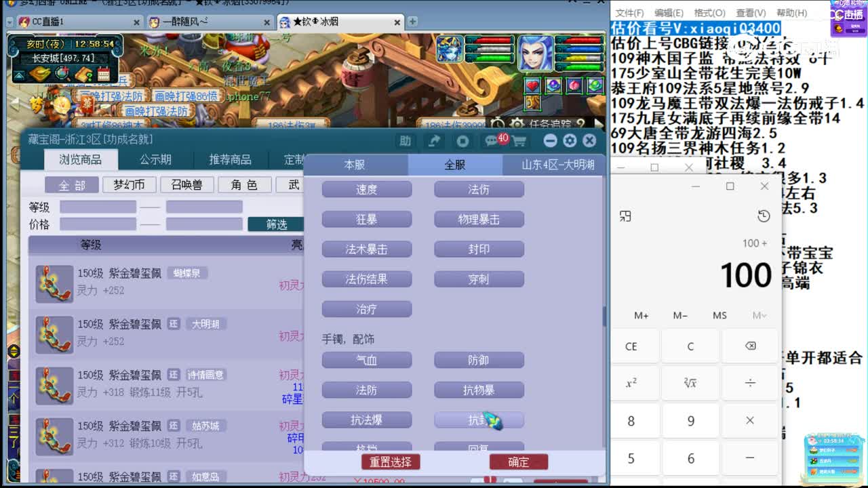Toggle the 法伤 attribute filter

coord(479,190)
